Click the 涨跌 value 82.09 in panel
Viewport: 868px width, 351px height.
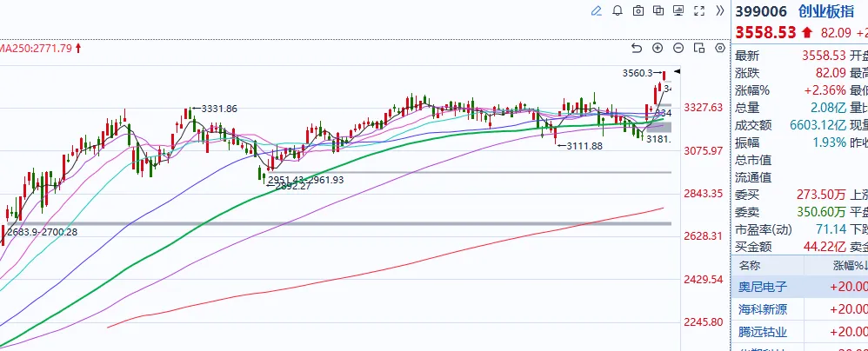coord(831,73)
